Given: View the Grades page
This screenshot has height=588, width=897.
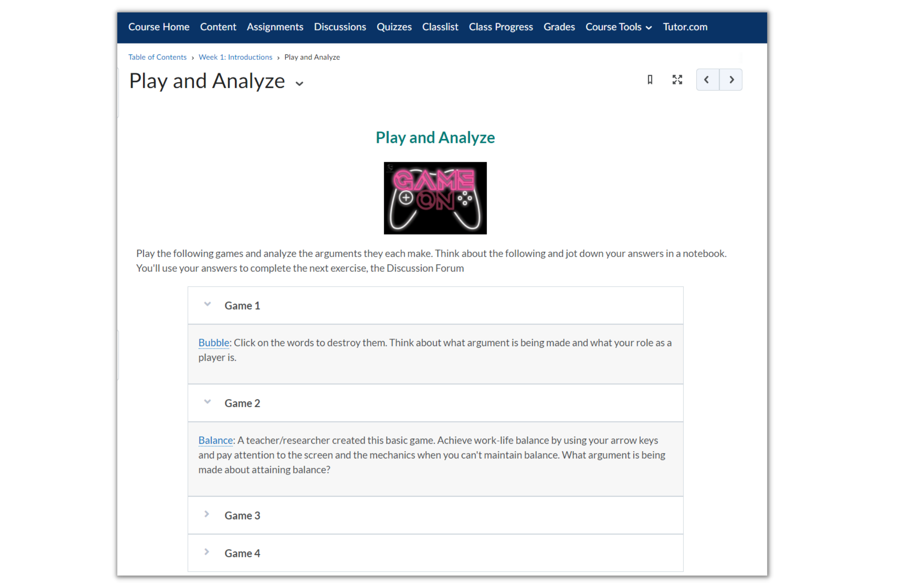Looking at the screenshot, I should pyautogui.click(x=559, y=27).
